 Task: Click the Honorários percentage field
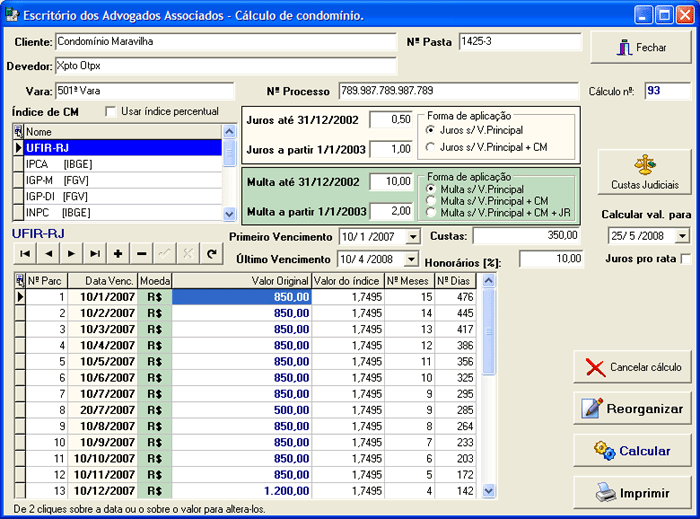[x=551, y=259]
